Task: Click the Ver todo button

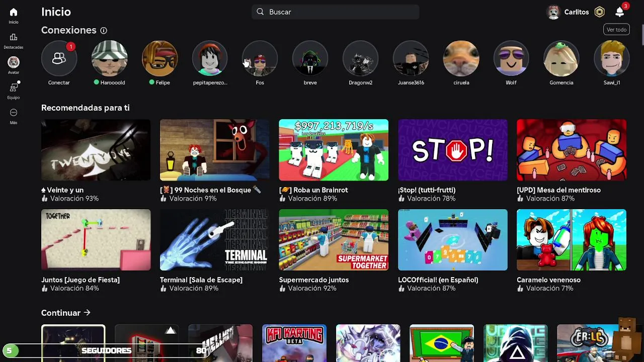Action: coord(616,30)
